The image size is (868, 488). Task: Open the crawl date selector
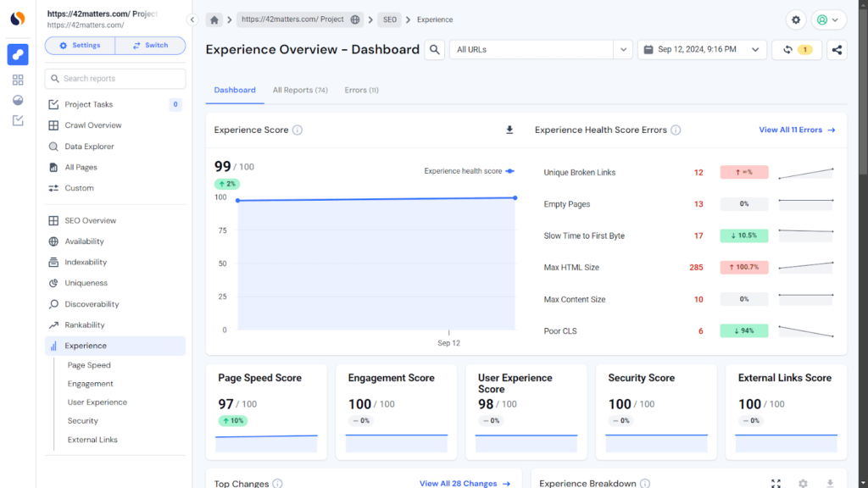(x=702, y=50)
